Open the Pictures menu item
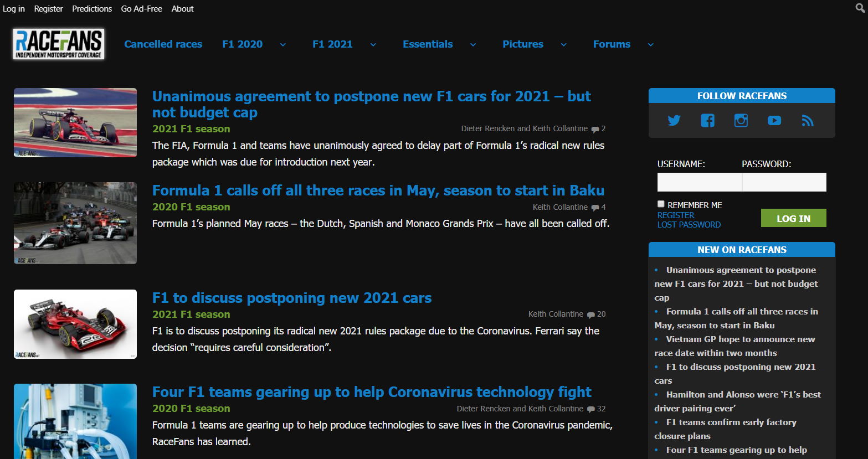868x459 pixels. click(x=523, y=44)
